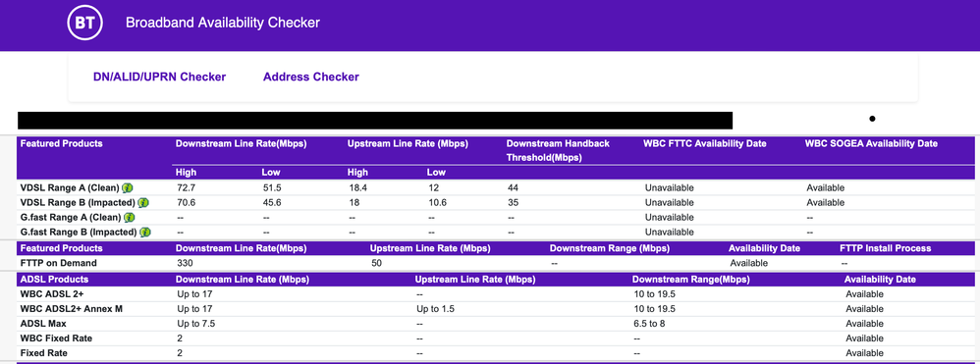The image size is (980, 364).
Task: Click WBC SOGEA Availability Date header
Action: tap(871, 143)
